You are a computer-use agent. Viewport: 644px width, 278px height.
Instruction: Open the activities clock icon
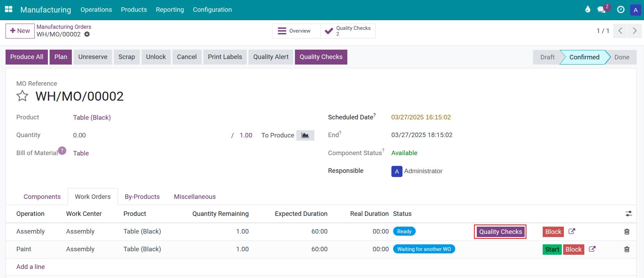(x=621, y=10)
